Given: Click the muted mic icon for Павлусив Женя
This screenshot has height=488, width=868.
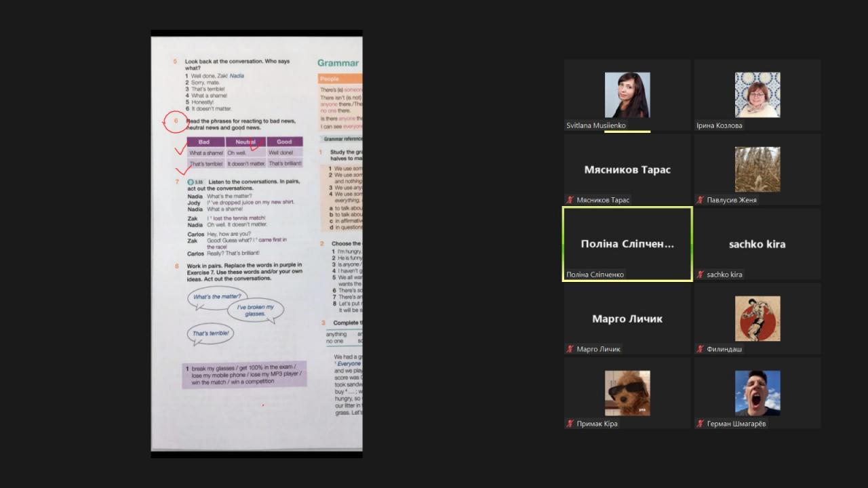Looking at the screenshot, I should pos(701,200).
